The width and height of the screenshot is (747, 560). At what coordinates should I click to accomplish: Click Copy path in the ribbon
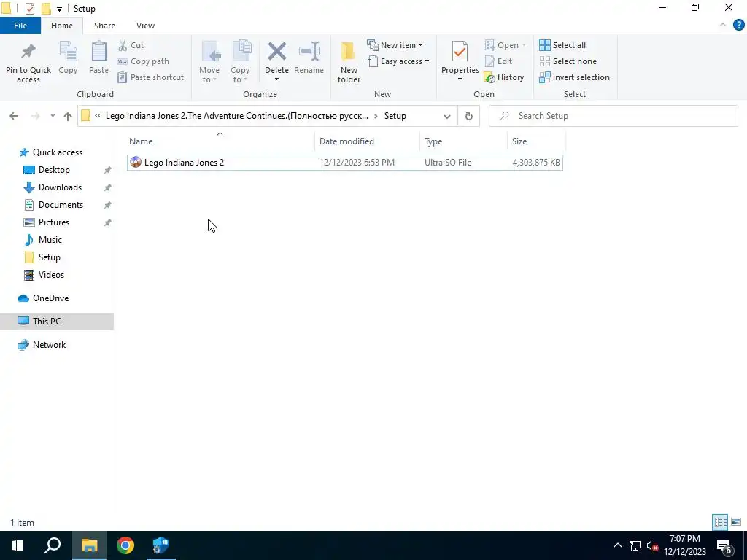click(144, 61)
